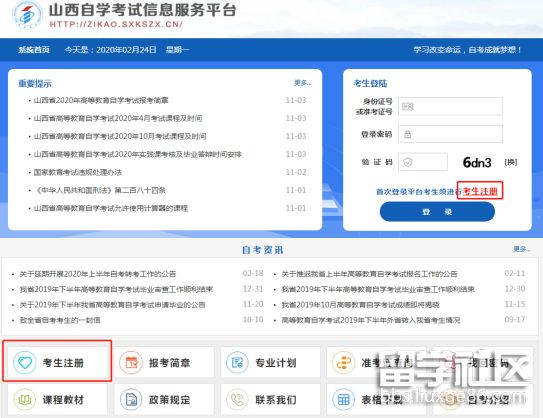Image resolution: width=543 pixels, height=418 pixels.
Task: Click the 验证码 input box
Action: tap(423, 162)
